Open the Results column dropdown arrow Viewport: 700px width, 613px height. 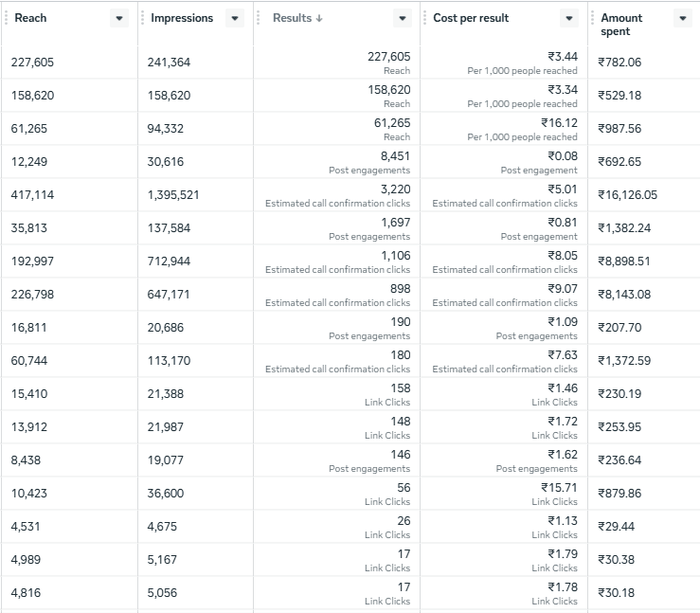click(x=403, y=18)
